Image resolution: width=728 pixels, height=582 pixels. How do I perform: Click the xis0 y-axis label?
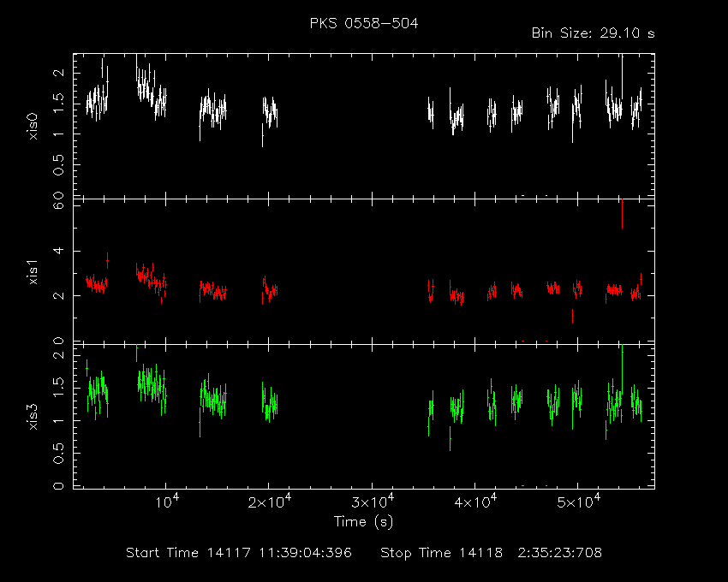[x=33, y=126]
